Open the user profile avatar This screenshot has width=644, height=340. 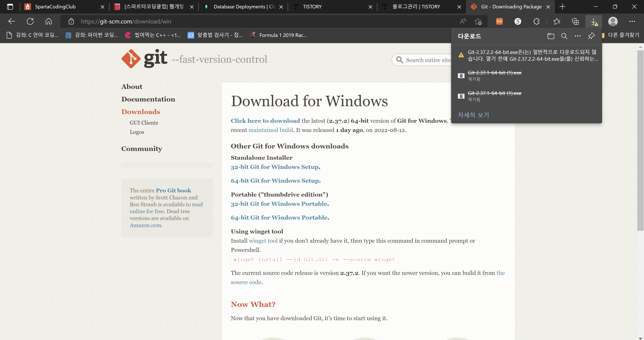tap(613, 21)
